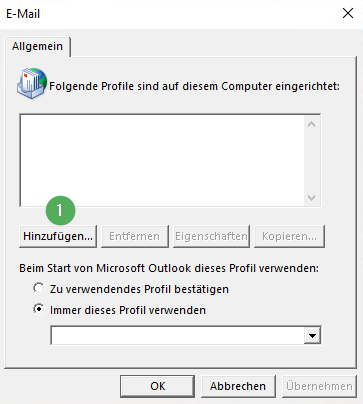The width and height of the screenshot is (363, 404).
Task: Click the Eigenschaften button
Action: click(x=211, y=236)
